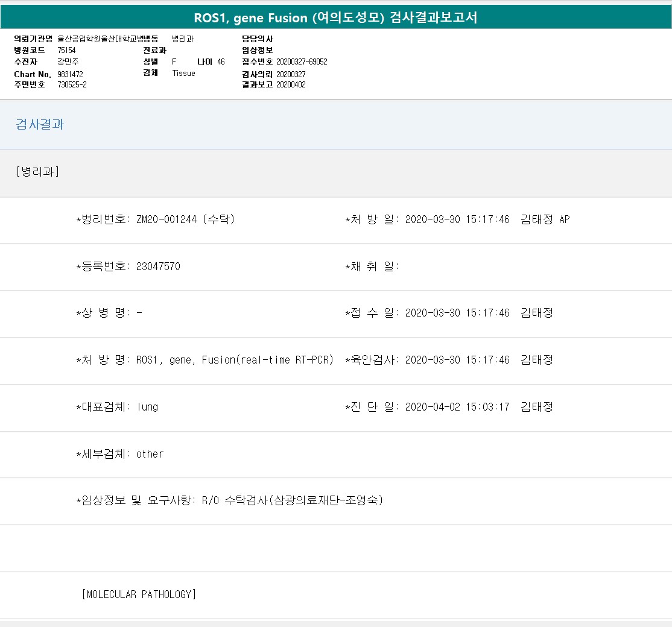Select the diagnosis date 2020-04-02 15:03:17
This screenshot has height=627, width=672.
pos(457,407)
